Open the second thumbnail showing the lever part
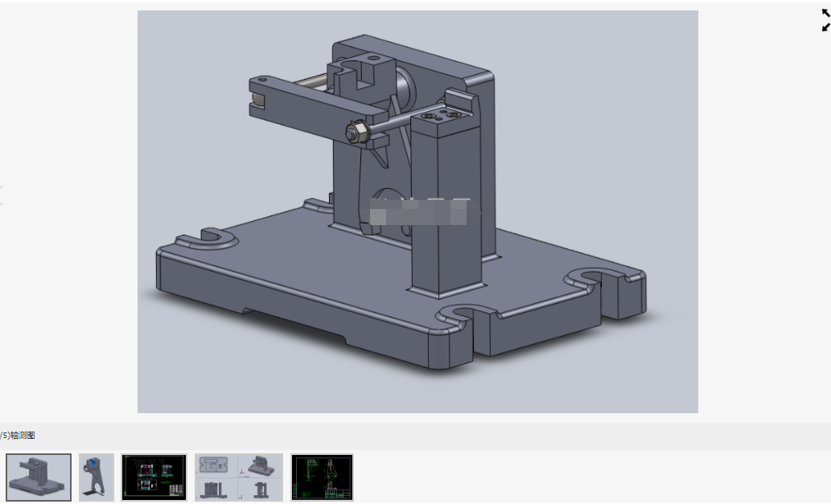This screenshot has height=504, width=831. pyautogui.click(x=97, y=477)
